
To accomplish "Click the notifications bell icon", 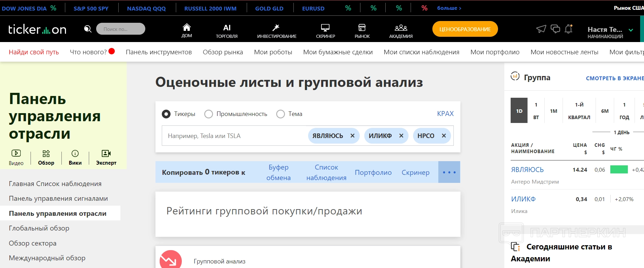I will click(569, 29).
